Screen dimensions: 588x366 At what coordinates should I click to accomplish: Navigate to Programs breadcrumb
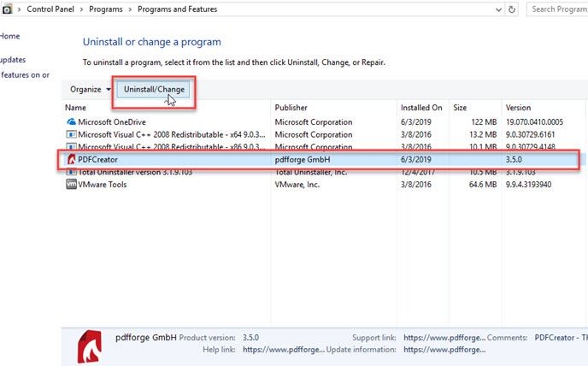[x=106, y=9]
